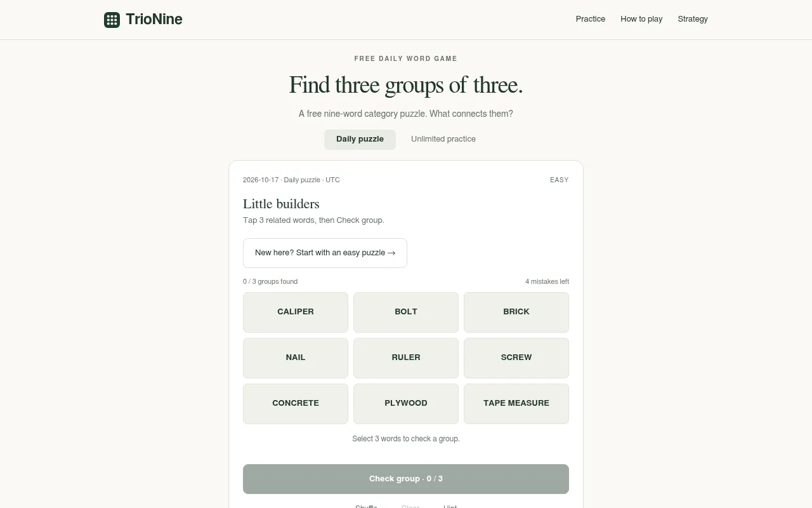Screen dimensions: 812x508
Task: Click the "A free nine-word category puzzle" subtitle
Action: pos(406,114)
